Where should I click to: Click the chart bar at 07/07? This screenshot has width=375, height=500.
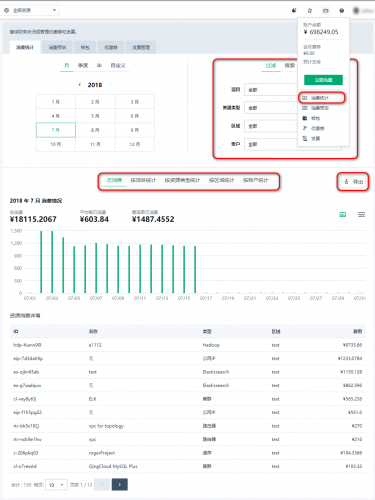tap(96, 268)
